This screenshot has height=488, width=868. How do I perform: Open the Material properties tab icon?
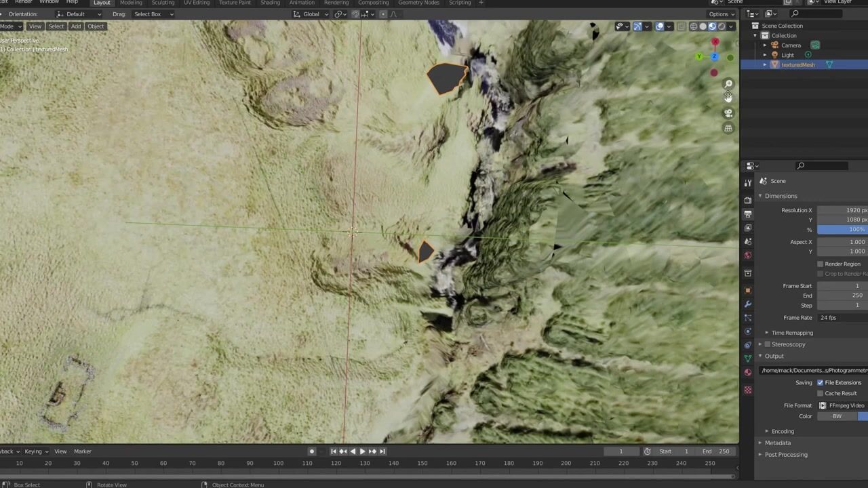[x=748, y=372]
